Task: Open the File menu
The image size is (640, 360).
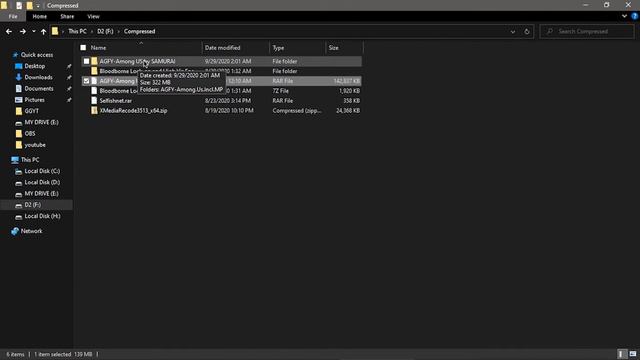Action: [13, 16]
